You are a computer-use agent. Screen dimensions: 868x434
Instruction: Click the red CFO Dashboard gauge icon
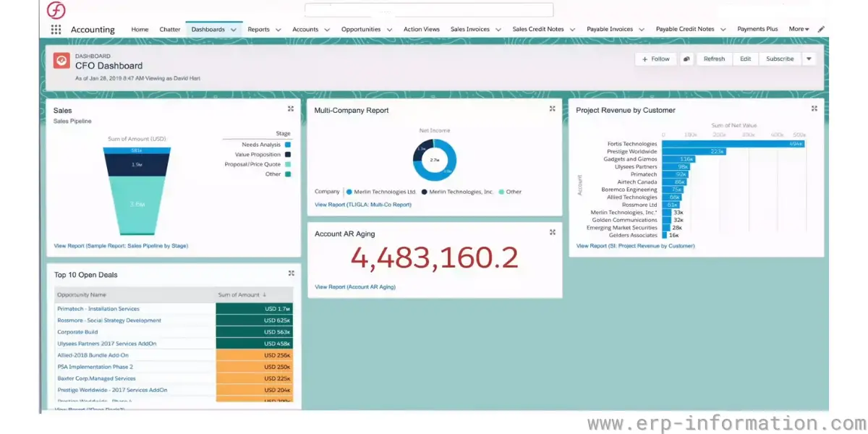[x=61, y=61]
